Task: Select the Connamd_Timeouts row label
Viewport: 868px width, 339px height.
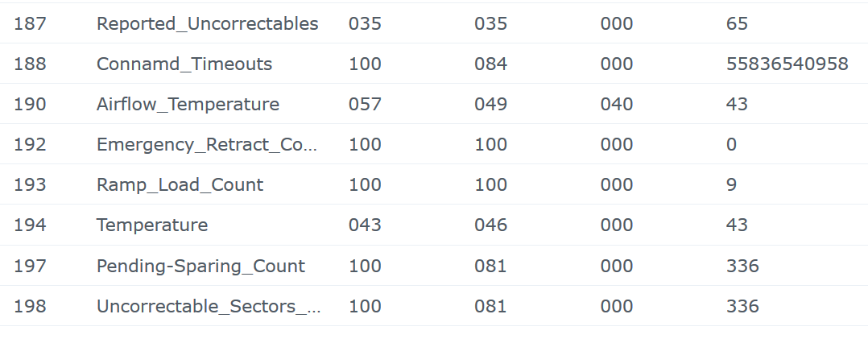Action: coord(184,64)
